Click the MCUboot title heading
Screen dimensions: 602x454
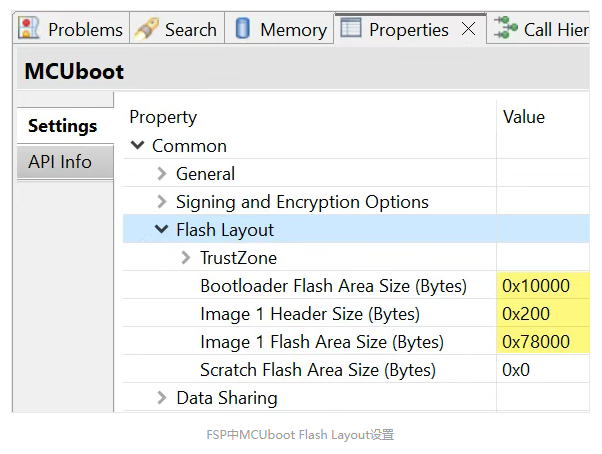(74, 71)
